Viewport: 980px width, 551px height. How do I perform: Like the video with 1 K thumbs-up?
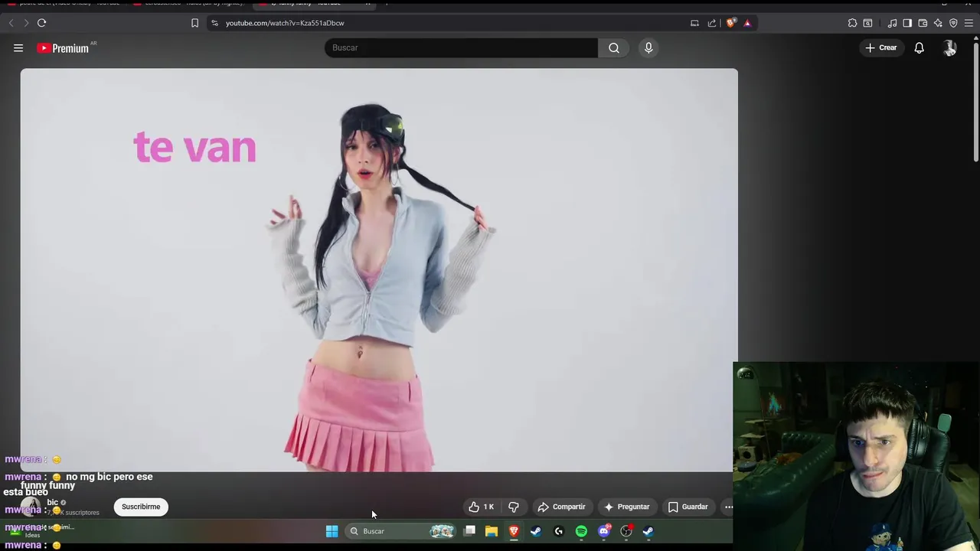coord(481,507)
